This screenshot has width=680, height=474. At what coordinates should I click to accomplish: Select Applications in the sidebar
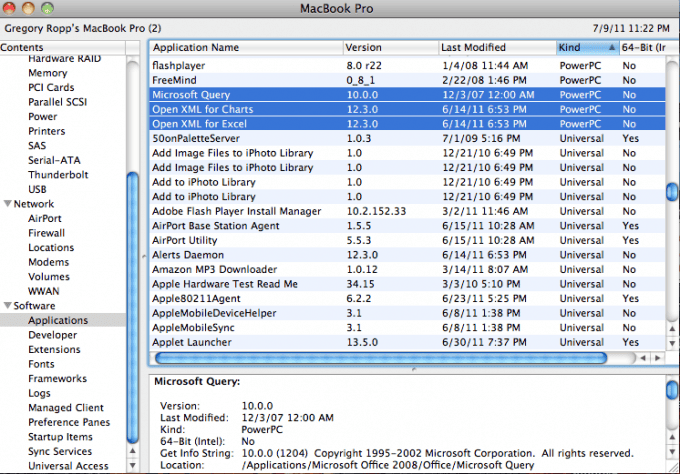[58, 320]
